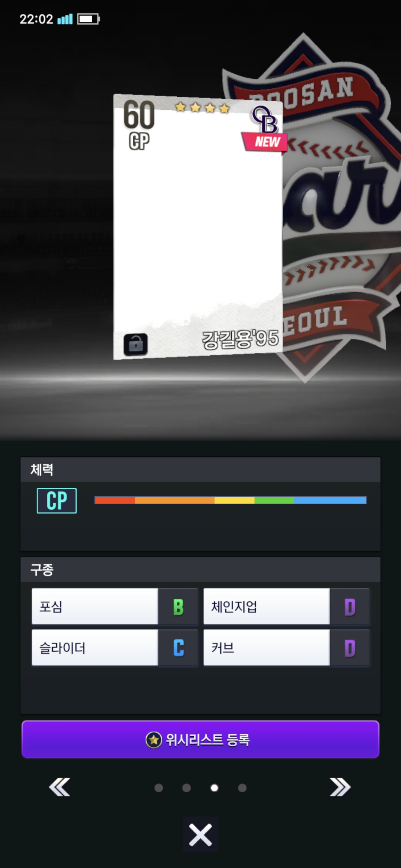Go to next page with double-right arrows
The image size is (401, 868).
[x=340, y=787]
